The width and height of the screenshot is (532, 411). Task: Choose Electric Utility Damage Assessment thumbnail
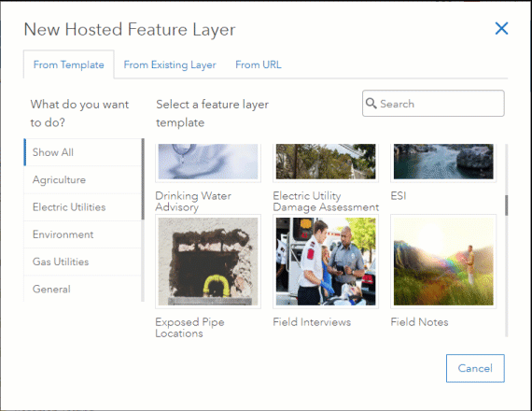pos(326,162)
